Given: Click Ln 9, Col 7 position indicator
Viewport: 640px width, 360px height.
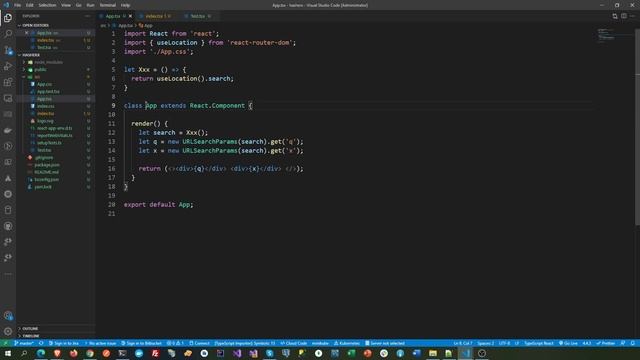Looking at the screenshot, I should (x=462, y=343).
